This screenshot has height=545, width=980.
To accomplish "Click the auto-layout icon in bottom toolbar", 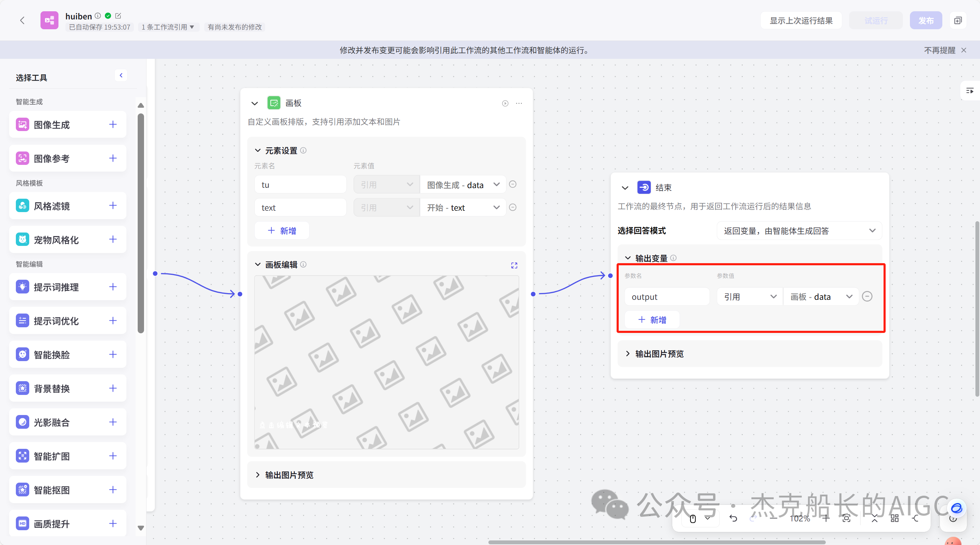I will [x=895, y=518].
